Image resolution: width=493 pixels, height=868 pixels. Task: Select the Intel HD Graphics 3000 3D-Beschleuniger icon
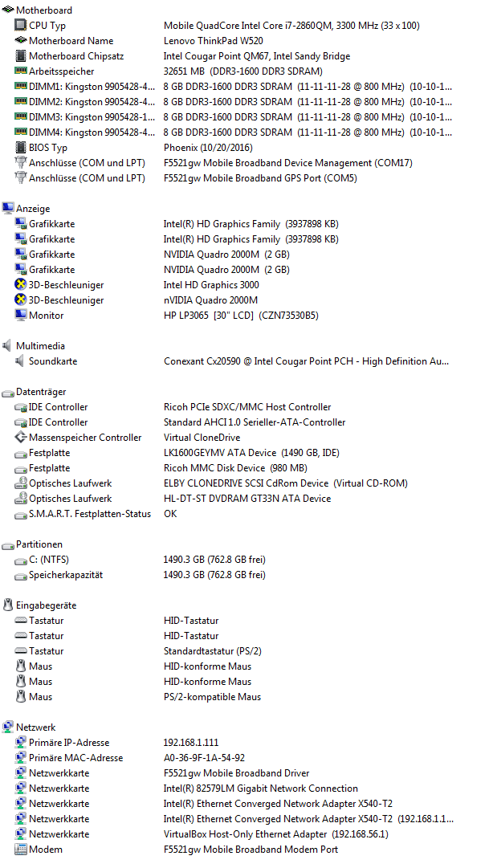[x=20, y=284]
